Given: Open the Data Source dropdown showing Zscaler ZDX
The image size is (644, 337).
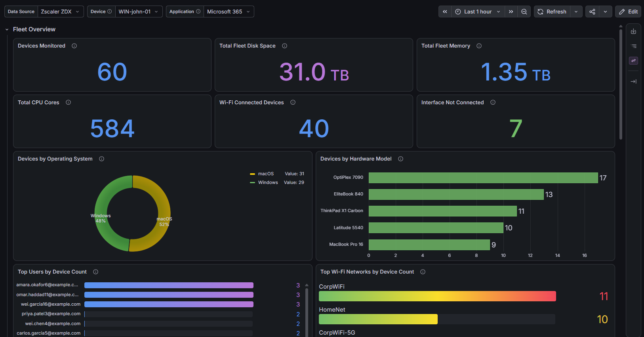Looking at the screenshot, I should point(61,11).
